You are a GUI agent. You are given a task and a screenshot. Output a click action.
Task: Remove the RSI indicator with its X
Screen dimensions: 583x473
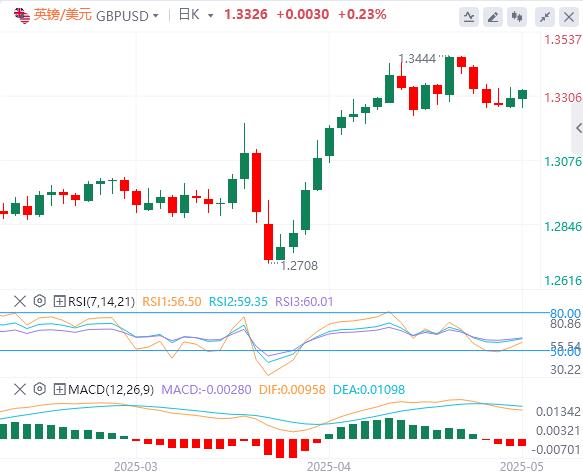pos(20,301)
